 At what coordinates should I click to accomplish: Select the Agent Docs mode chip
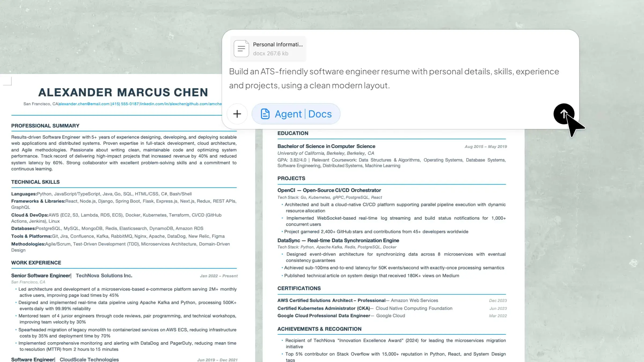pyautogui.click(x=296, y=114)
